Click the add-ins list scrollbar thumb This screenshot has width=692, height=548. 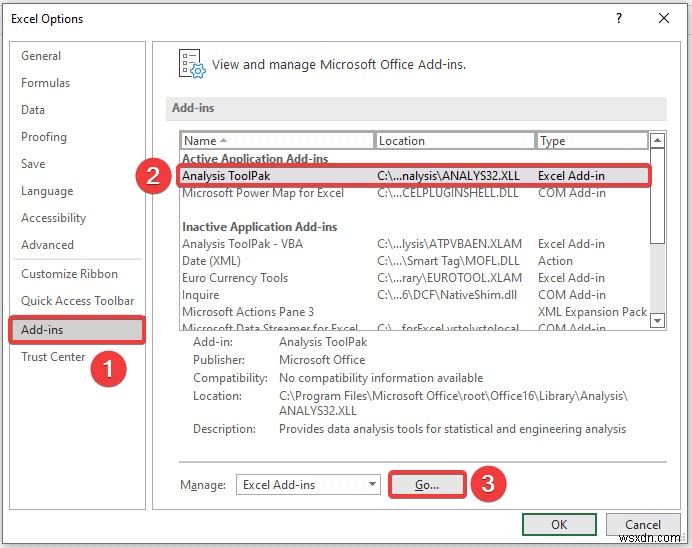[x=658, y=195]
